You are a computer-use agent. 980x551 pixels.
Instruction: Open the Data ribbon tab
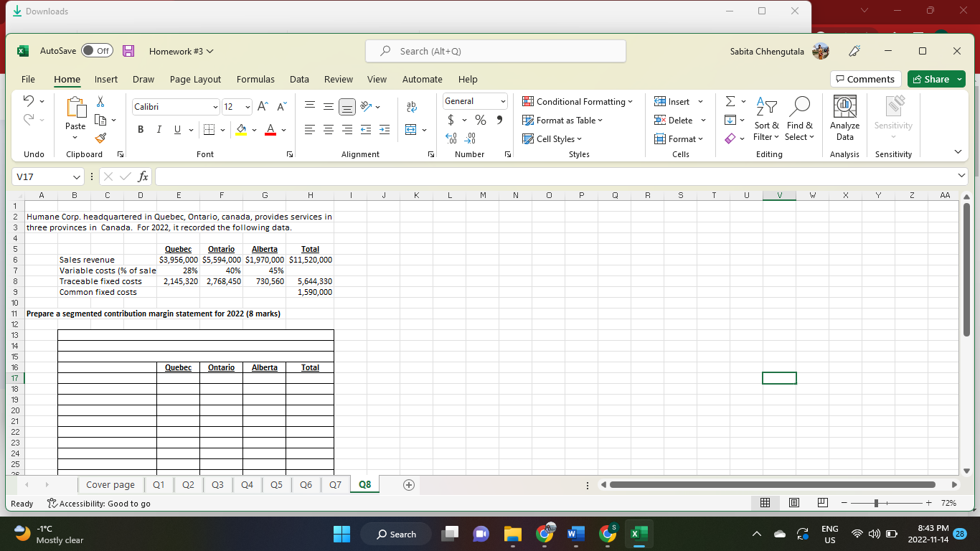pyautogui.click(x=299, y=79)
